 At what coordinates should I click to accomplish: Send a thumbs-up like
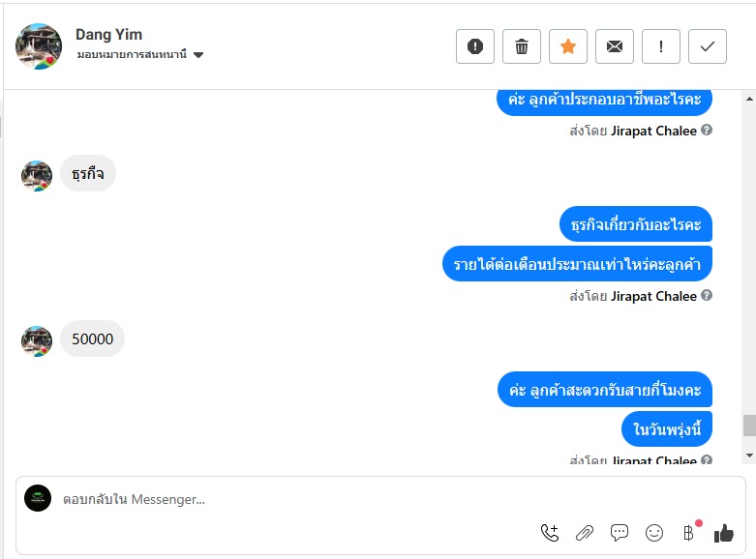pyautogui.click(x=723, y=532)
